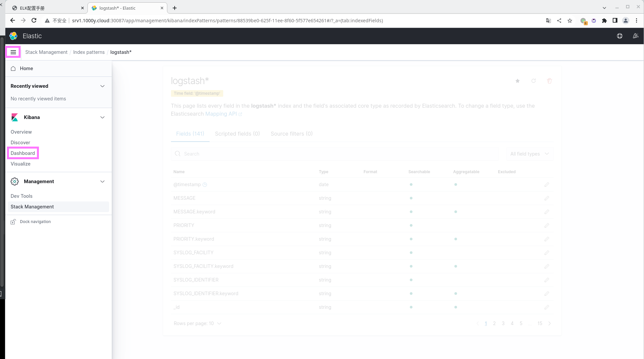Click the Dock navigation lock icon
The height and width of the screenshot is (359, 644).
tap(13, 222)
